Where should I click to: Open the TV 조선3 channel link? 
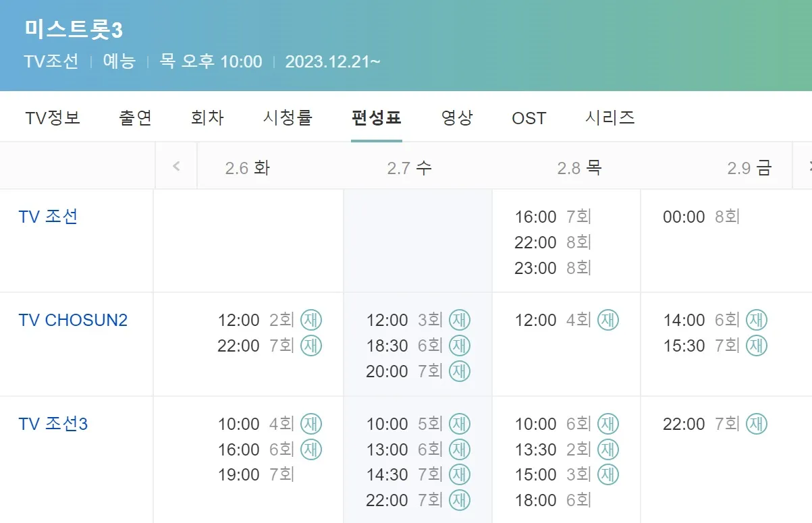point(53,424)
